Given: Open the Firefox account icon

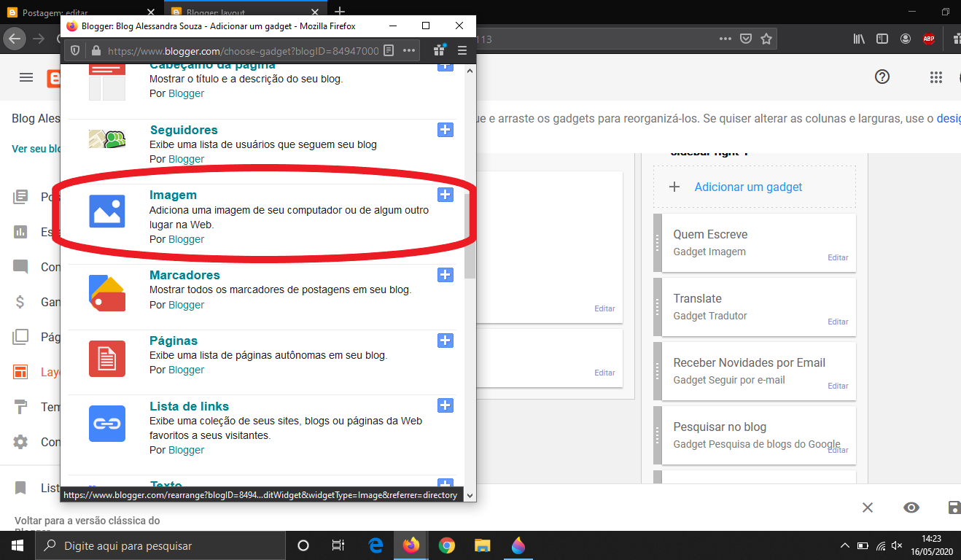Looking at the screenshot, I should (x=906, y=39).
